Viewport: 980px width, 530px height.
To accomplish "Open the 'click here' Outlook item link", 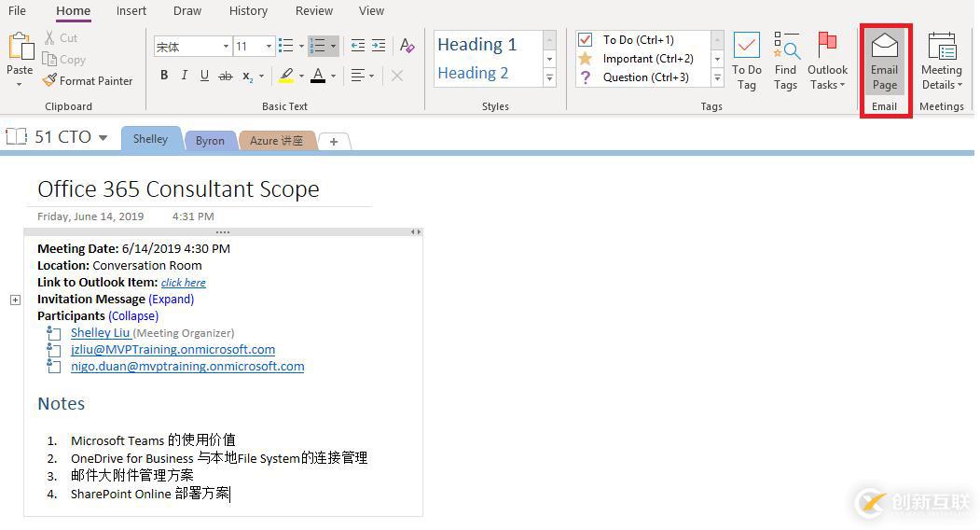I will pyautogui.click(x=183, y=283).
